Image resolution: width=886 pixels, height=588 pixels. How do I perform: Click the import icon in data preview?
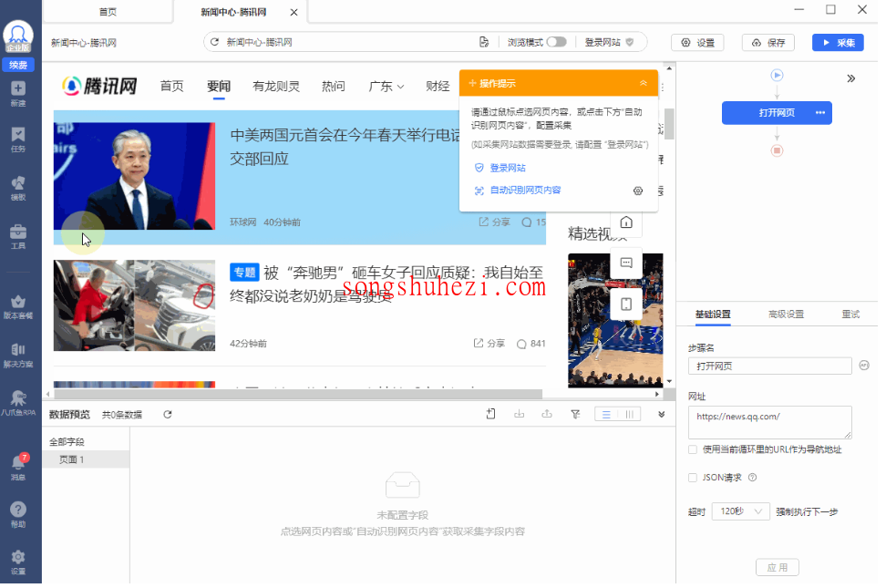click(519, 414)
